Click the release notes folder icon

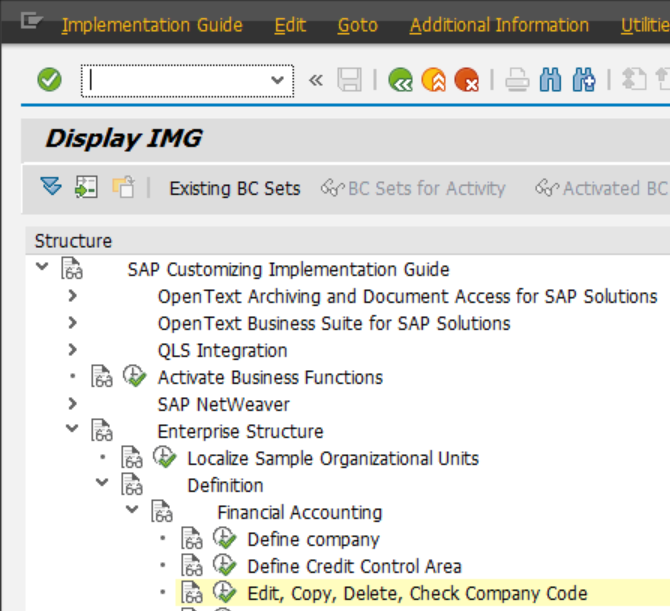pos(123,187)
